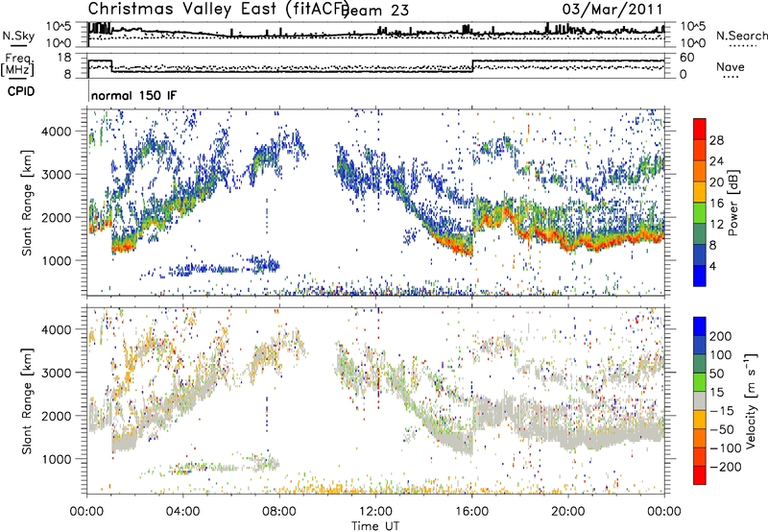The image size is (768, 532).
Task: Click the blue bottom of power colorbar
Action: click(x=700, y=277)
